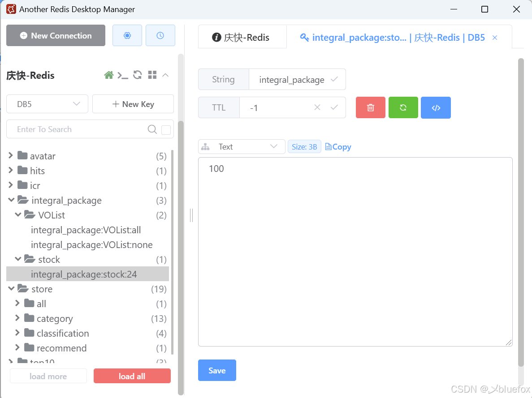Click the key name input integral_package
This screenshot has width=532, height=398.
pyautogui.click(x=292, y=79)
